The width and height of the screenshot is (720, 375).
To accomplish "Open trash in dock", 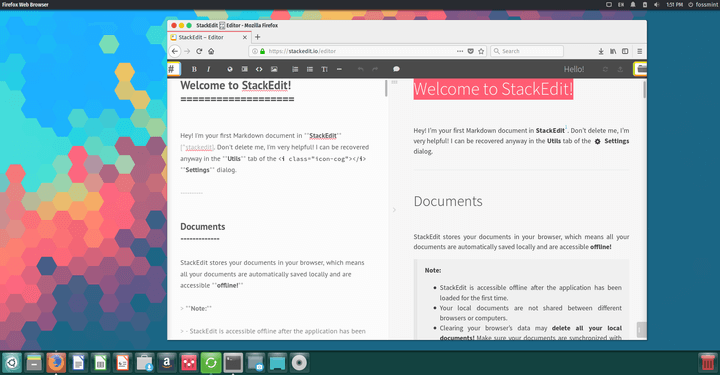I will (708, 363).
